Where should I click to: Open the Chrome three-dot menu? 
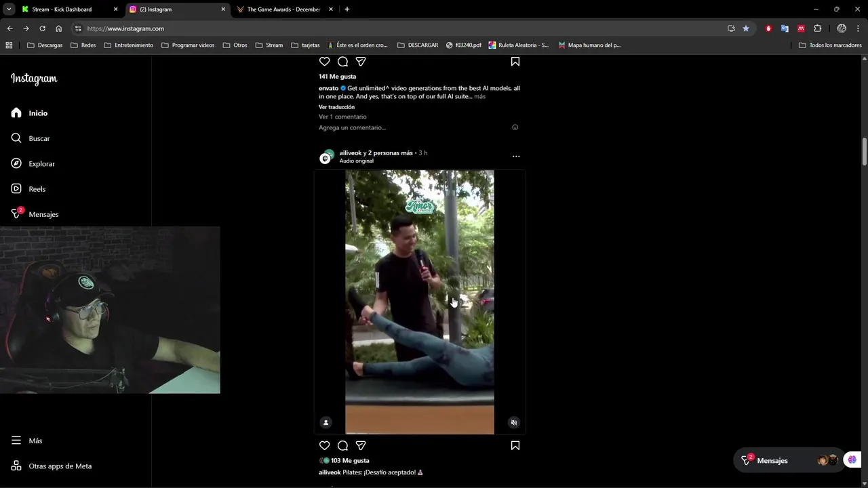coord(858,28)
